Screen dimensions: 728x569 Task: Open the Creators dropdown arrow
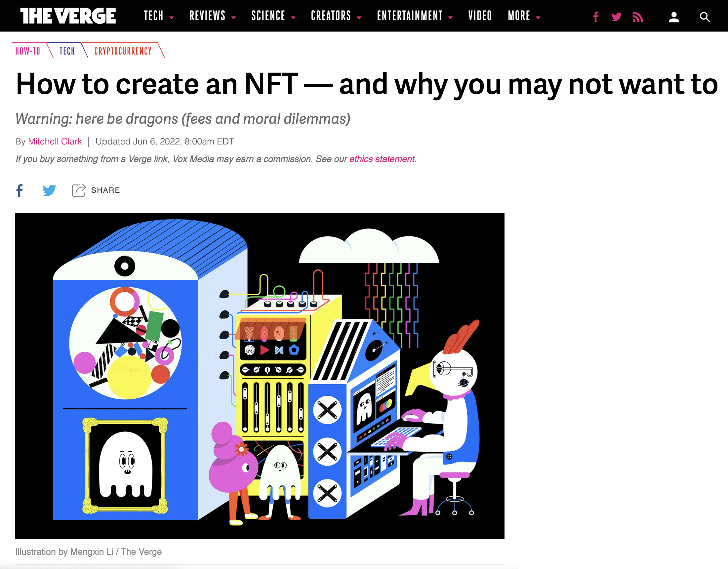359,17
